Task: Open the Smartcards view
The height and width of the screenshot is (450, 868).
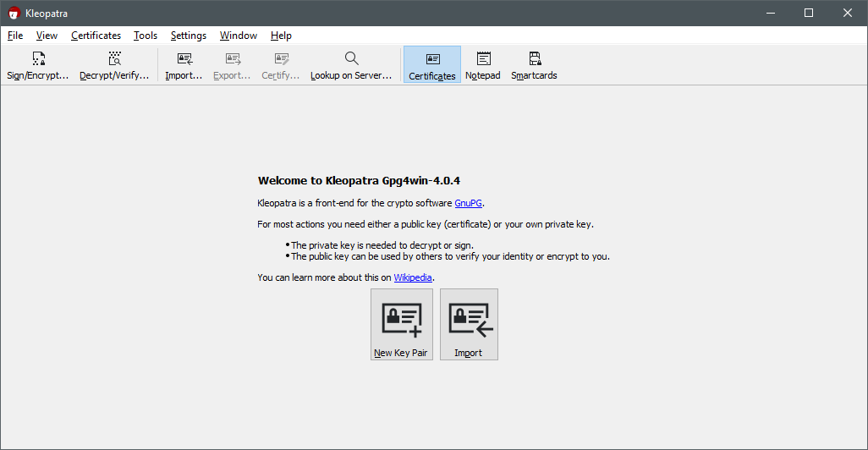Action: [x=534, y=64]
